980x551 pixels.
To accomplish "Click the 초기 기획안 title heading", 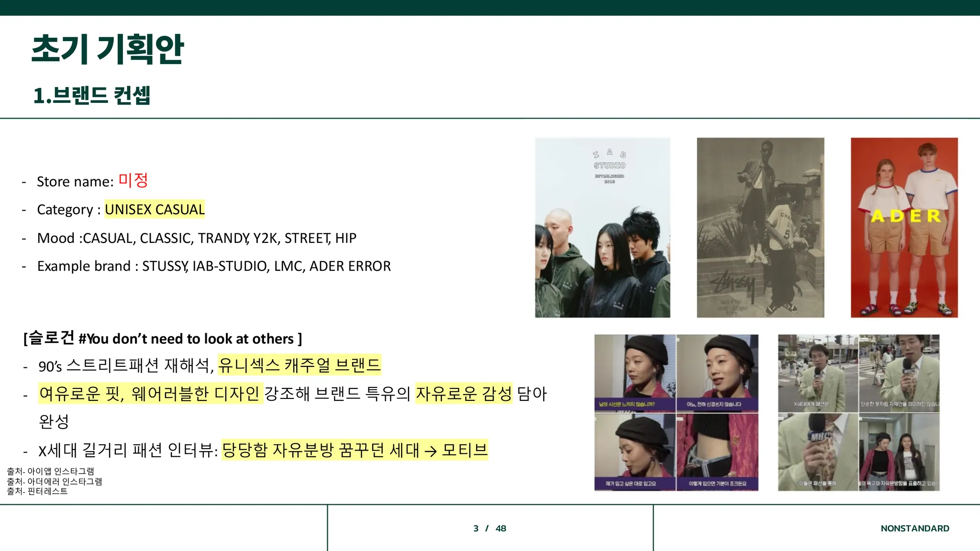I will (x=108, y=49).
